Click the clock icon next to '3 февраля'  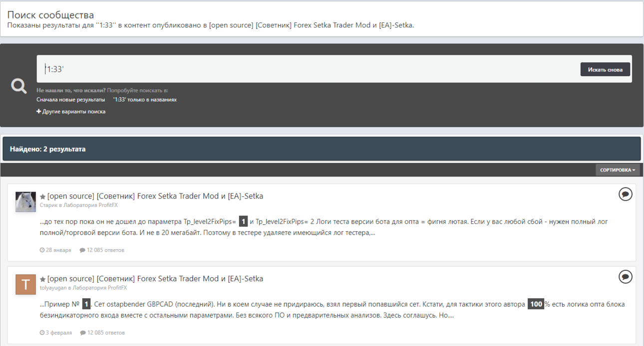[x=42, y=333]
